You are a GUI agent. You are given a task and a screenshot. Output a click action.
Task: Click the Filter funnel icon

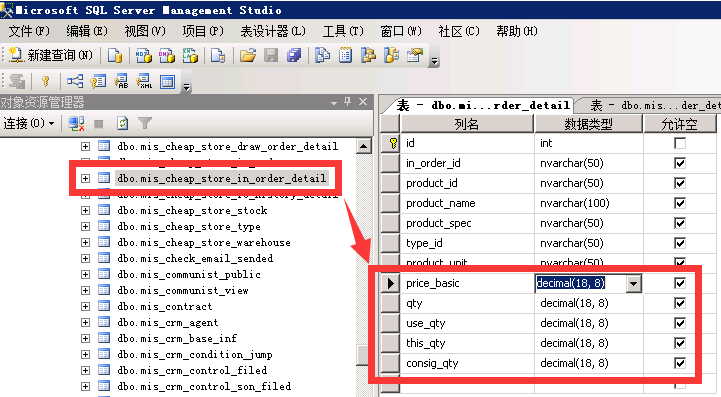145,123
